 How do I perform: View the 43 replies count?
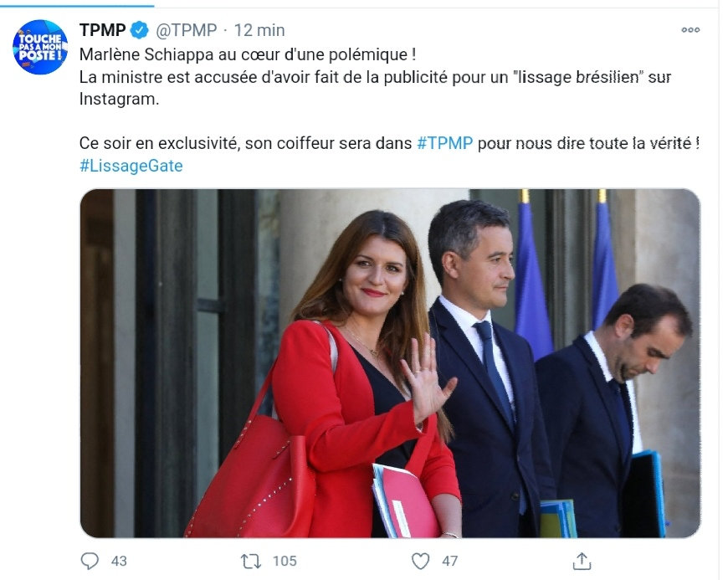119,561
